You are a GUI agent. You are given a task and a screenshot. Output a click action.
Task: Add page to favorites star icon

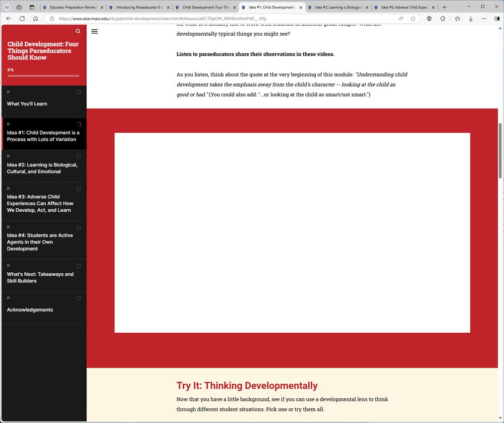(413, 19)
